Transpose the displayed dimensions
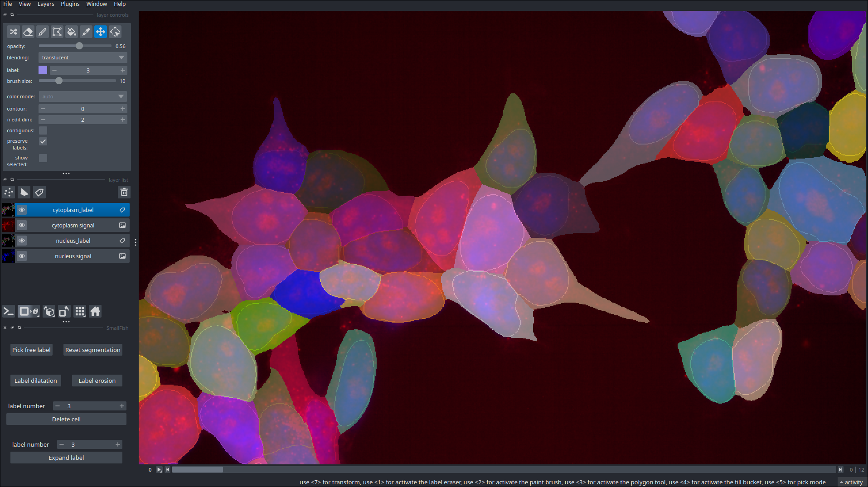This screenshot has width=868, height=487. tap(64, 311)
